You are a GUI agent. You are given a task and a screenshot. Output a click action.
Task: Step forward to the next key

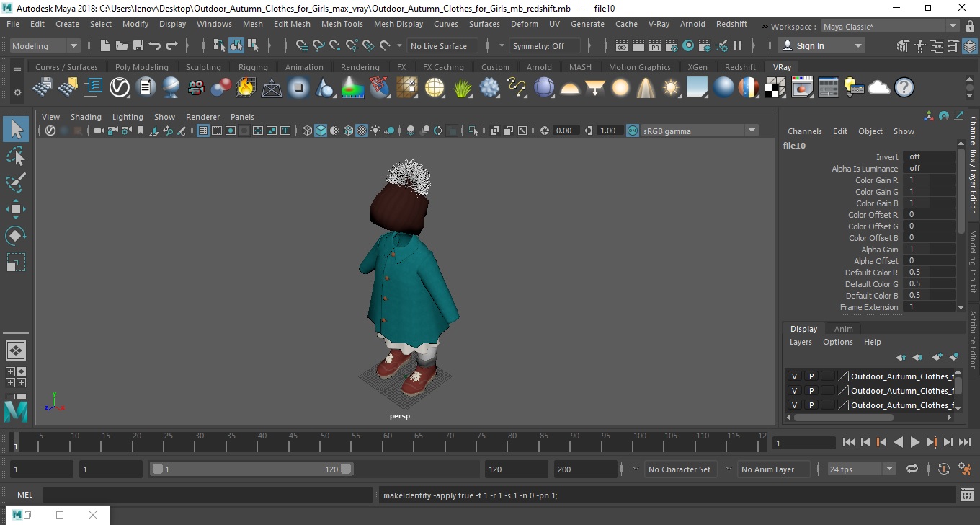pyautogui.click(x=932, y=442)
